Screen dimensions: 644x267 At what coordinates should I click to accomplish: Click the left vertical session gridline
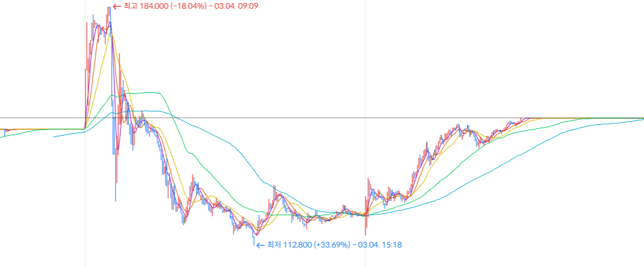[x=85, y=205]
